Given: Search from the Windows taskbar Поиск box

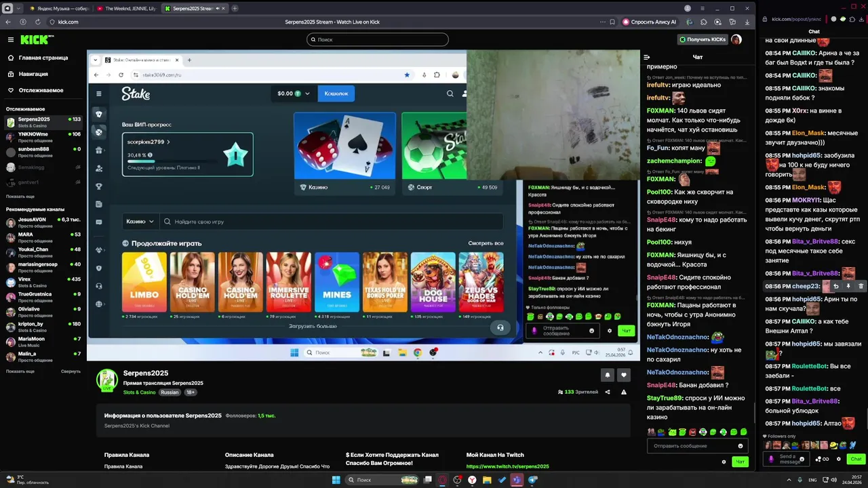Looking at the screenshot, I should [x=381, y=480].
